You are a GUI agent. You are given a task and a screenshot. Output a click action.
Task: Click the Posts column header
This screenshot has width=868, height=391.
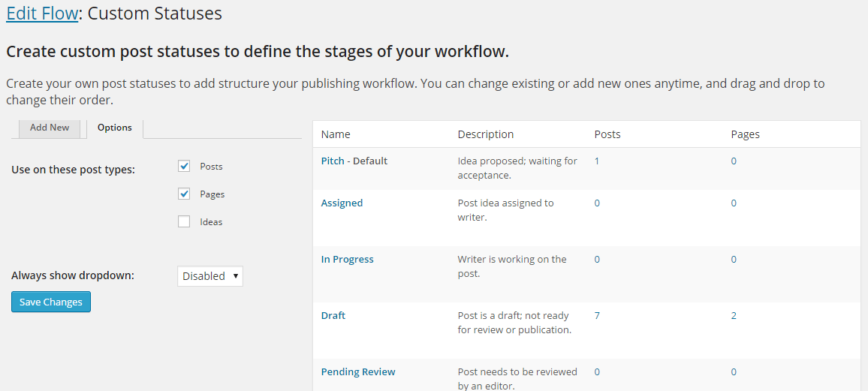tap(607, 134)
